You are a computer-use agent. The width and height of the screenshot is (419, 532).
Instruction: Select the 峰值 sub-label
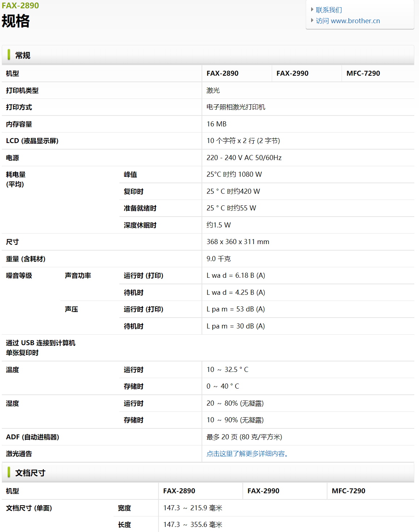(x=130, y=175)
